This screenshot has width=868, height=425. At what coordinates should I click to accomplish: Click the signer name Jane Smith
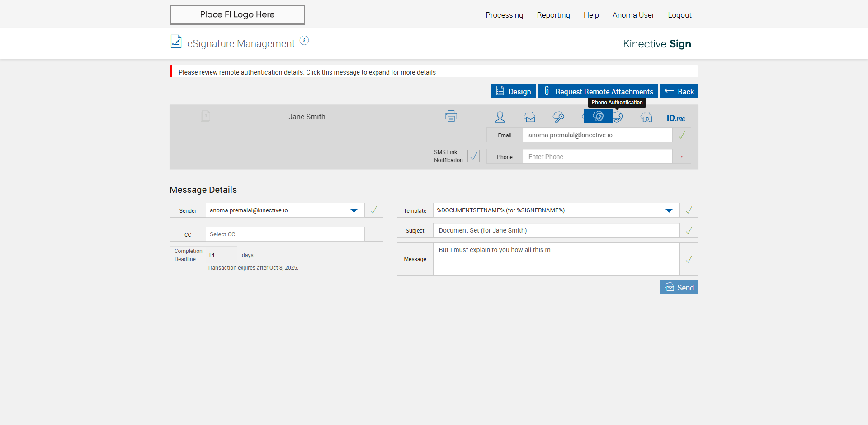(307, 117)
